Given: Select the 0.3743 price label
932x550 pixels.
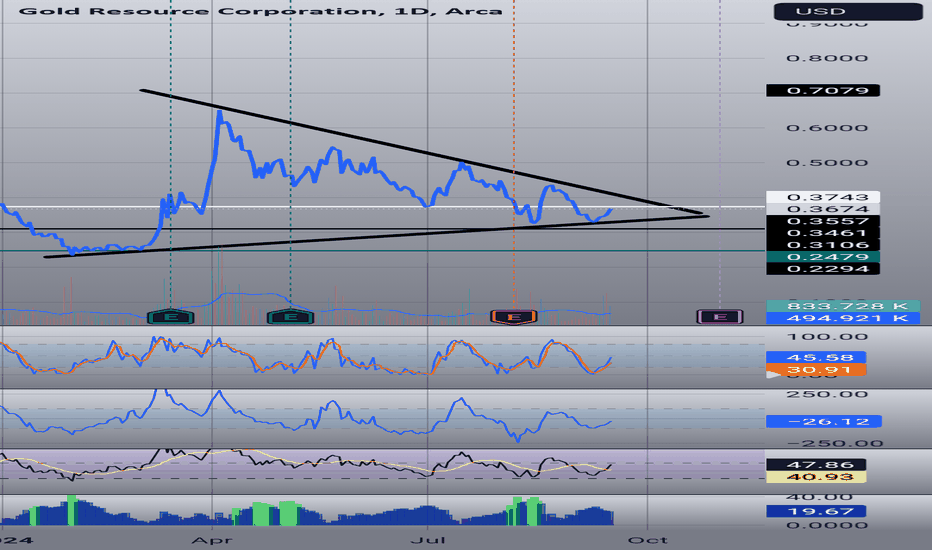Looking at the screenshot, I should [x=823, y=197].
